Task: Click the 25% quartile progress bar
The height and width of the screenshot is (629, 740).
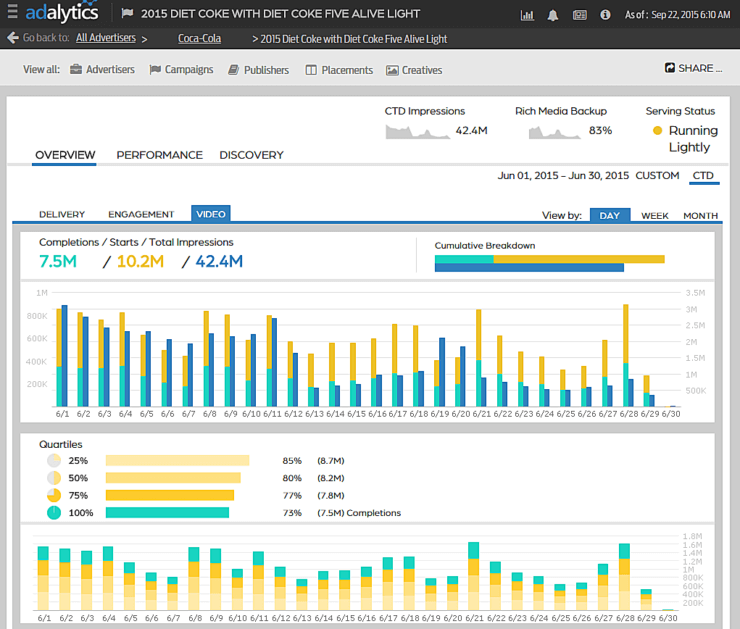Action: (x=177, y=461)
